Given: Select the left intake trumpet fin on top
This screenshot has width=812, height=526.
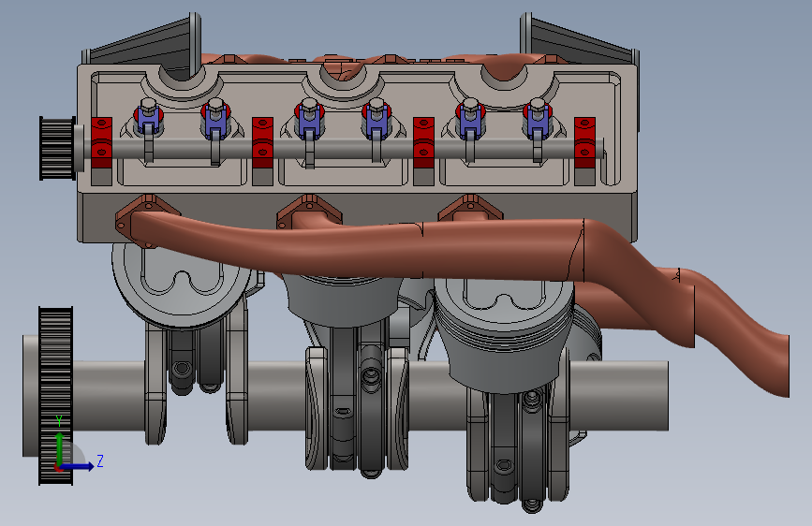Looking at the screenshot, I should pos(142,44).
